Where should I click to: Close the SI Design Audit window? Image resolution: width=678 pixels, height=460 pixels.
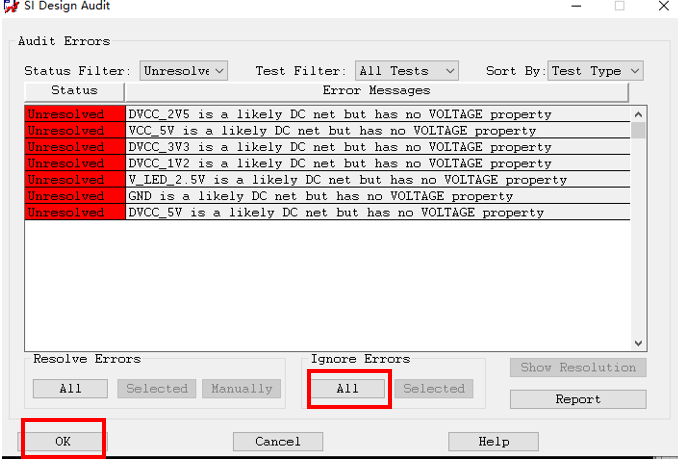point(664,6)
